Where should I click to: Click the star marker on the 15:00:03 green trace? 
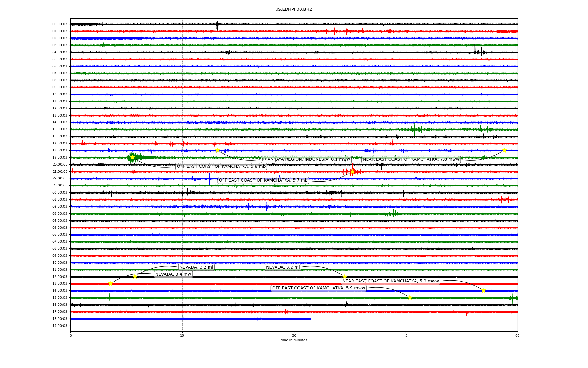click(x=410, y=297)
